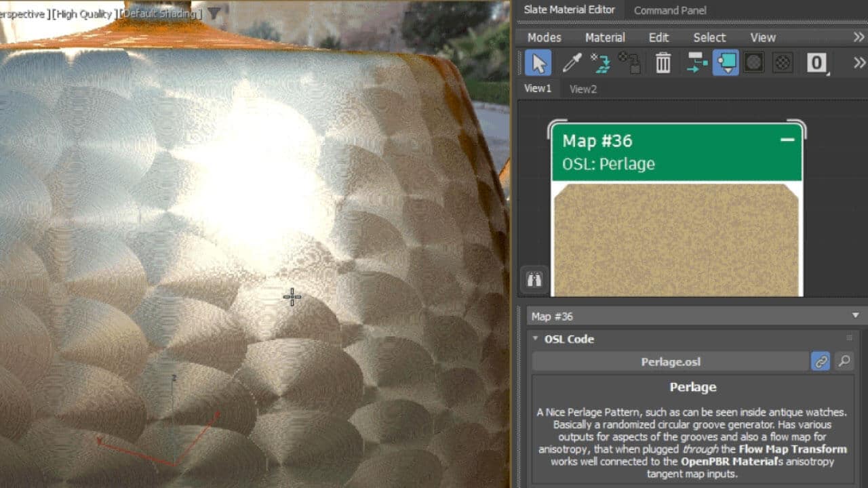
Task: Open the Modes menu
Action: (x=544, y=37)
